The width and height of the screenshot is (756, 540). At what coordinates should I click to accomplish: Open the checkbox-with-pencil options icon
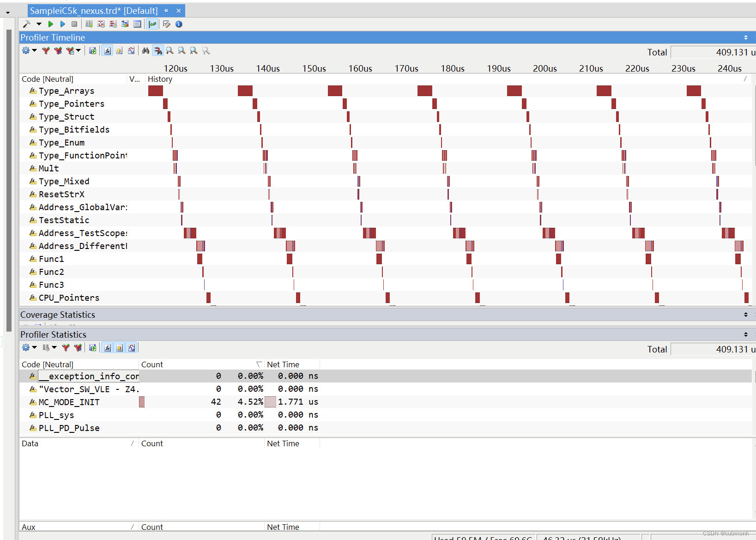tap(167, 24)
